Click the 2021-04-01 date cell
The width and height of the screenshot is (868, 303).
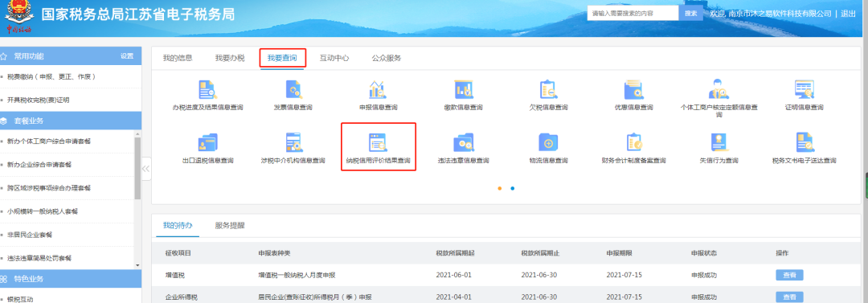click(x=453, y=297)
